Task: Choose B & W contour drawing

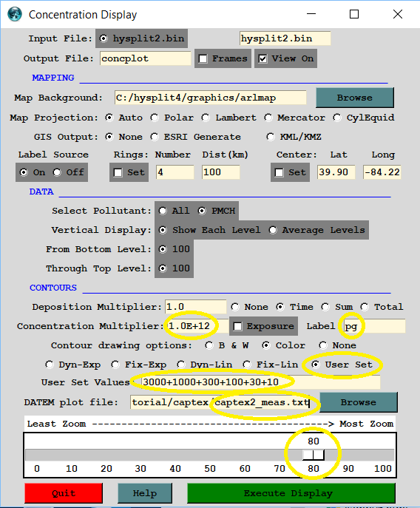Action: click(x=209, y=345)
